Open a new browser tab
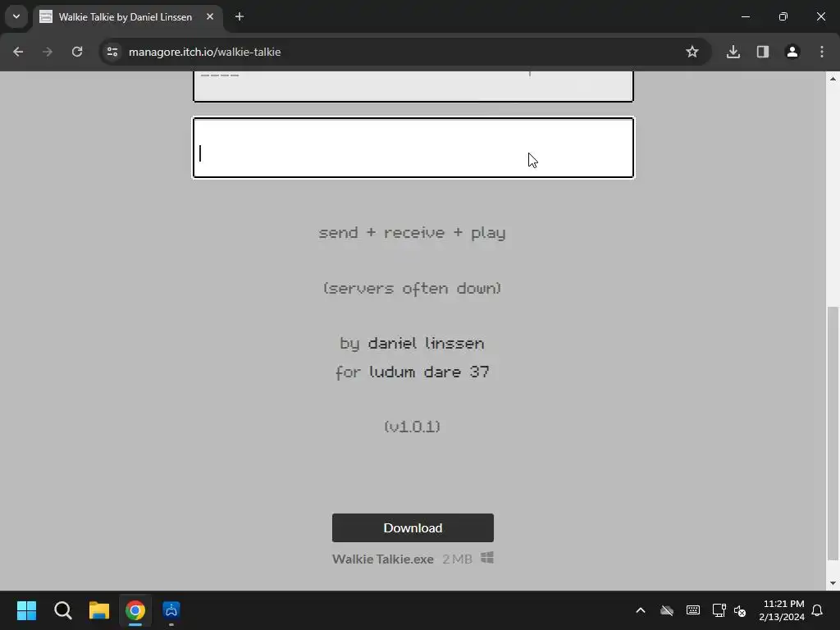This screenshot has width=840, height=630. 240,16
